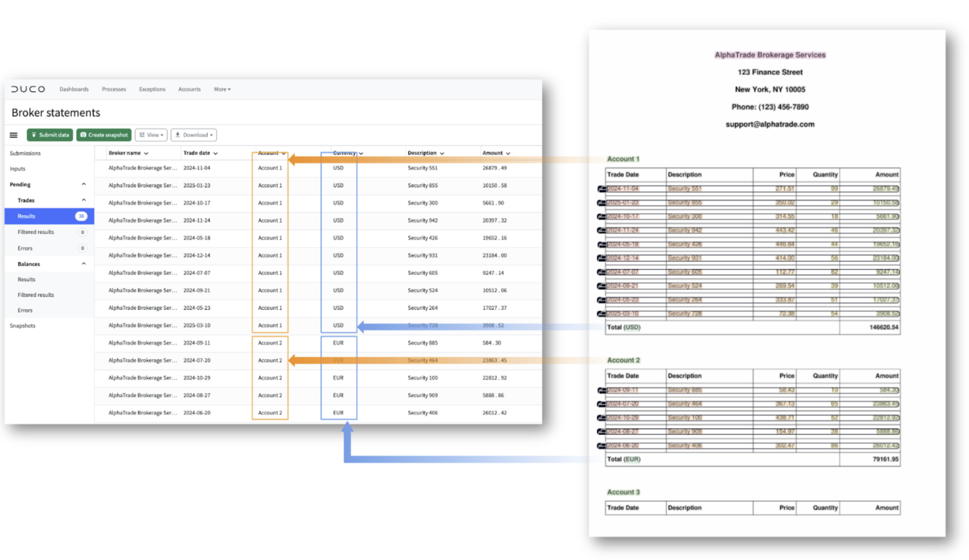
Task: Click the 2024-08-27 row marker icon in statement
Action: (602, 432)
